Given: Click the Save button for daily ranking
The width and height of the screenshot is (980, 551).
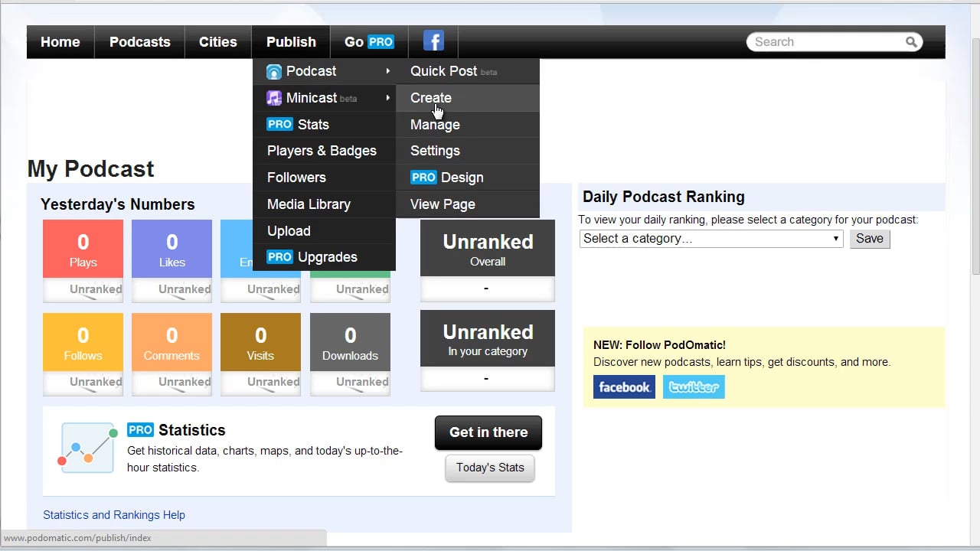Looking at the screenshot, I should (870, 238).
